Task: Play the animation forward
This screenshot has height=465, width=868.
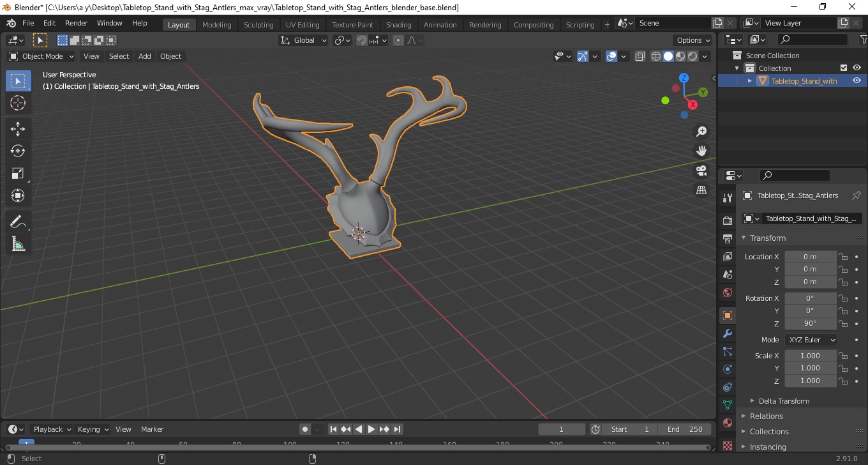Action: [371, 429]
